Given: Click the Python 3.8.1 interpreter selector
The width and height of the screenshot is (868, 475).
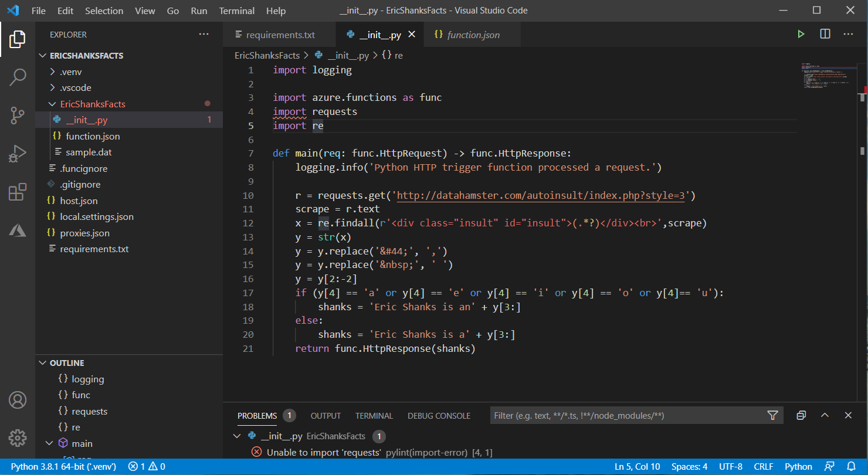Looking at the screenshot, I should 63,467.
